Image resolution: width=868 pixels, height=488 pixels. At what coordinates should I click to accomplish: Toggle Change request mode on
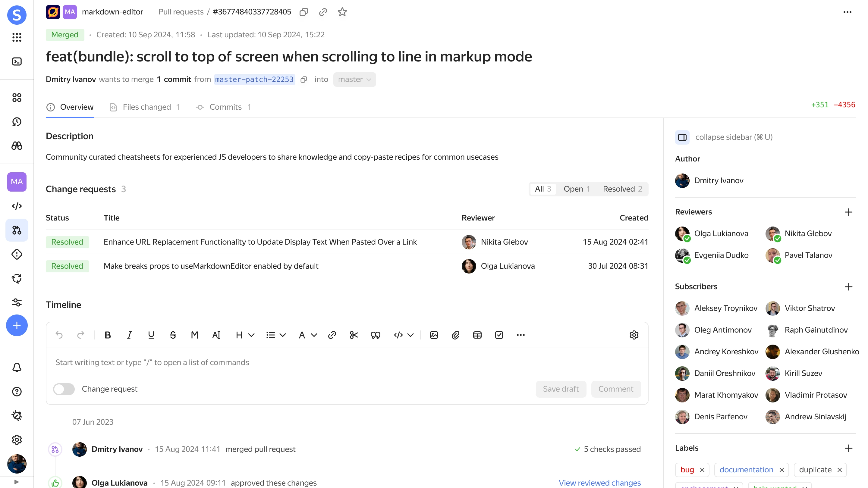(64, 389)
